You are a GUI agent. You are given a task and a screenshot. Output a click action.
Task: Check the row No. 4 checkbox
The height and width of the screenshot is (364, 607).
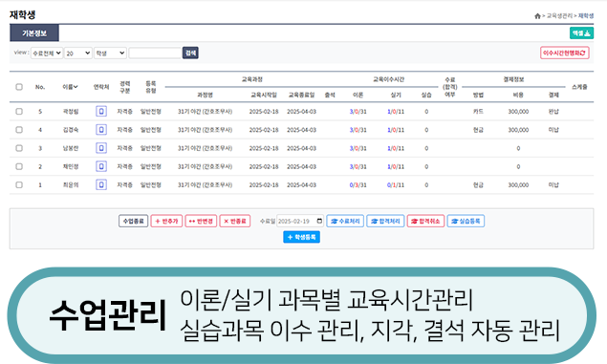tap(19, 130)
